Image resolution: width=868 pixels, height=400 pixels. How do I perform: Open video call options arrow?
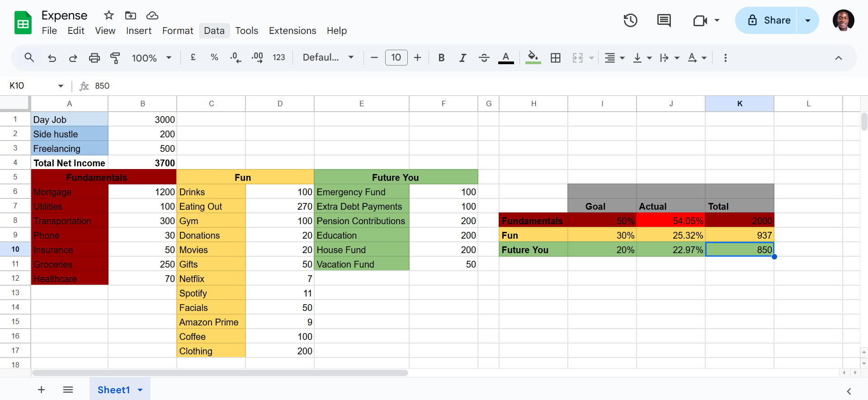click(x=717, y=20)
